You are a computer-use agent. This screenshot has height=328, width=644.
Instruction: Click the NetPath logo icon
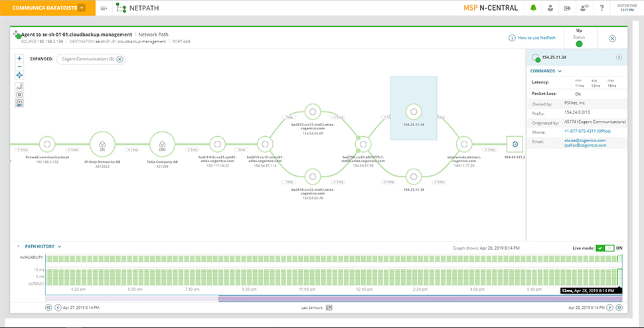[x=121, y=8]
